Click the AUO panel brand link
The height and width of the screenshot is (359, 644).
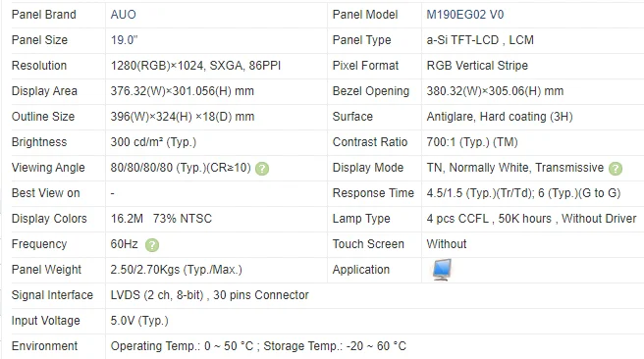pos(124,15)
